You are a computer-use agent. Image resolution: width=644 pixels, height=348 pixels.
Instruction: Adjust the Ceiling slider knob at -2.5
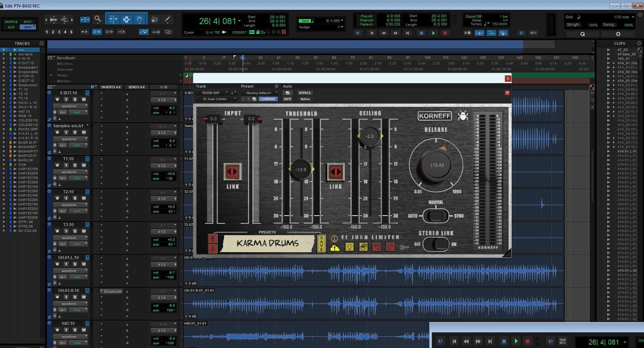click(x=370, y=136)
